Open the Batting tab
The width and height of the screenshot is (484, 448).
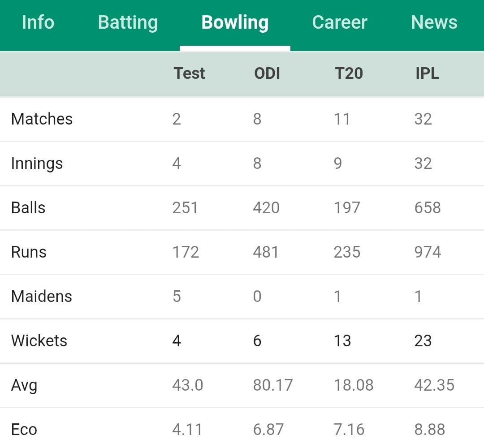tap(127, 22)
